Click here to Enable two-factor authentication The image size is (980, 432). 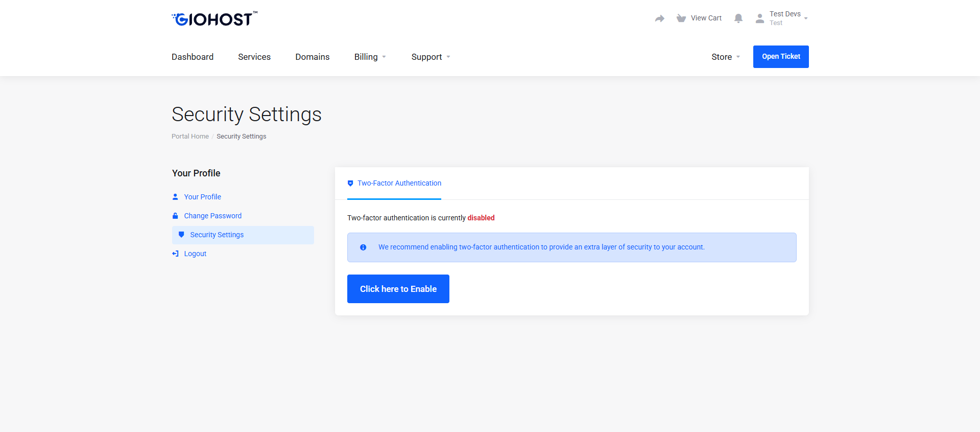[x=398, y=289]
